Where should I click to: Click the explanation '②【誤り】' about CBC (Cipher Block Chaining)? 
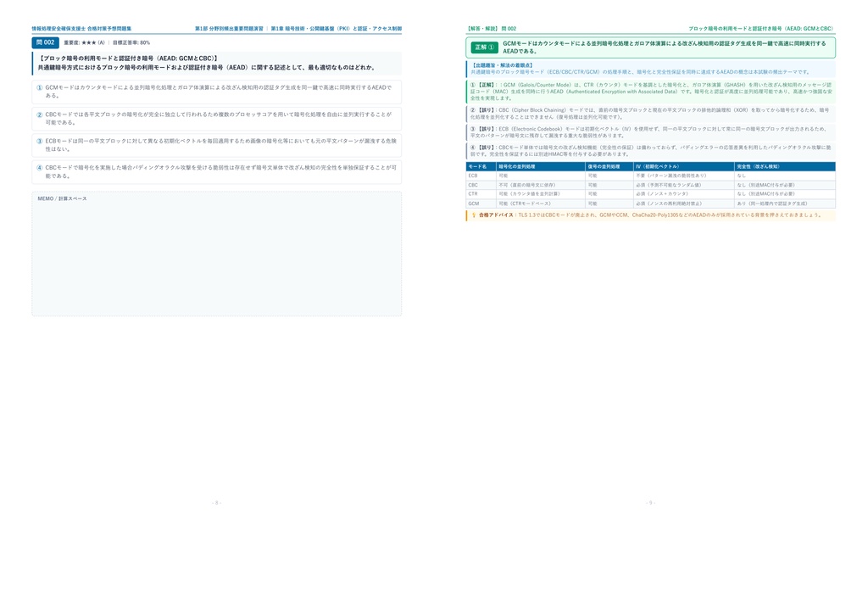point(651,114)
